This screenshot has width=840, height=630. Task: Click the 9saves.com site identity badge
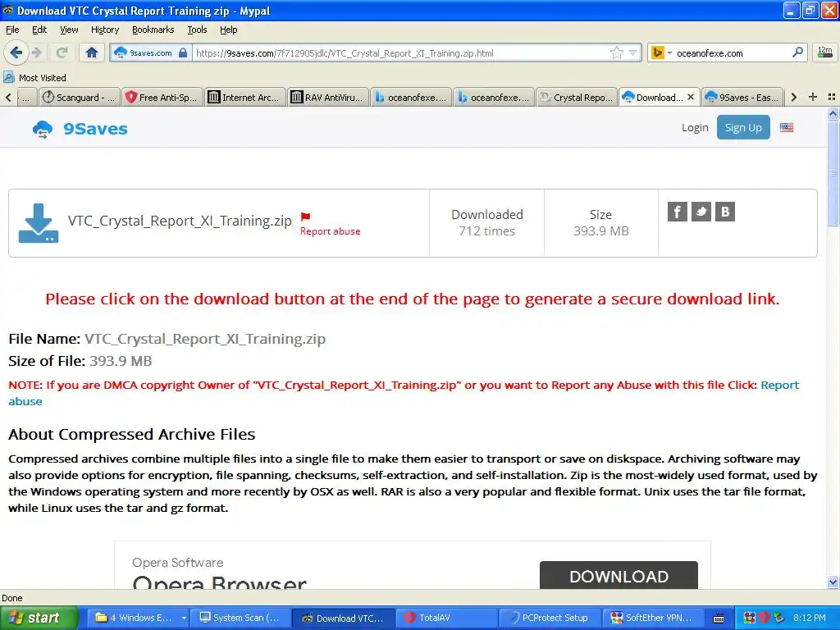click(151, 53)
